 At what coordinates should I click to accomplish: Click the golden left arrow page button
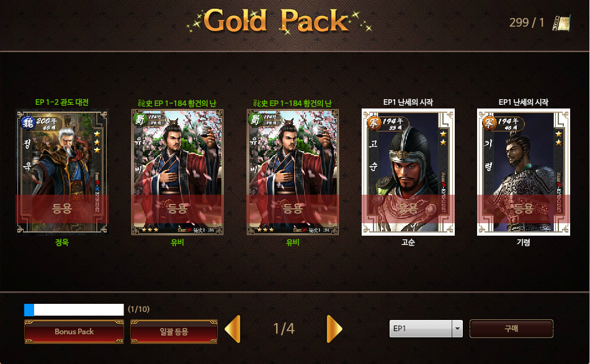click(x=233, y=329)
